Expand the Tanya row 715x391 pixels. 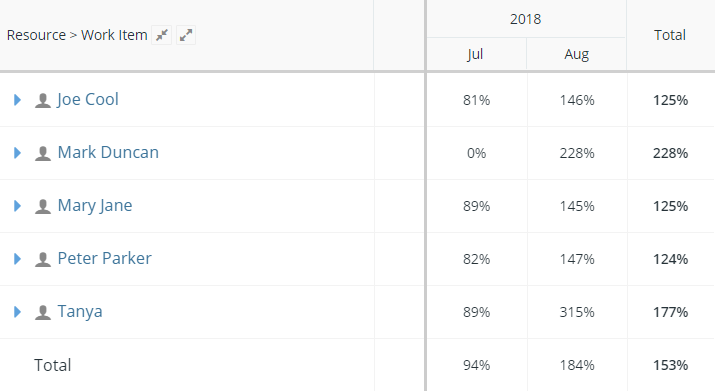pyautogui.click(x=17, y=312)
